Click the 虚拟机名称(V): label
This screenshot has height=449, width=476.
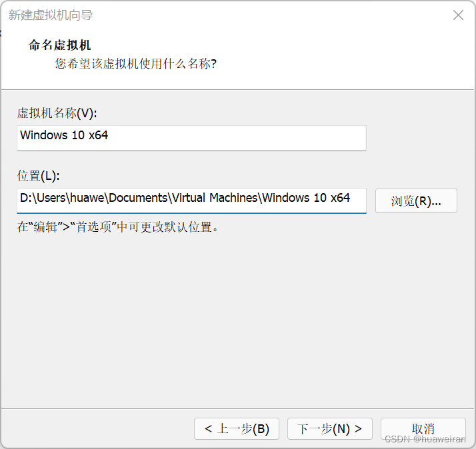pyautogui.click(x=57, y=113)
